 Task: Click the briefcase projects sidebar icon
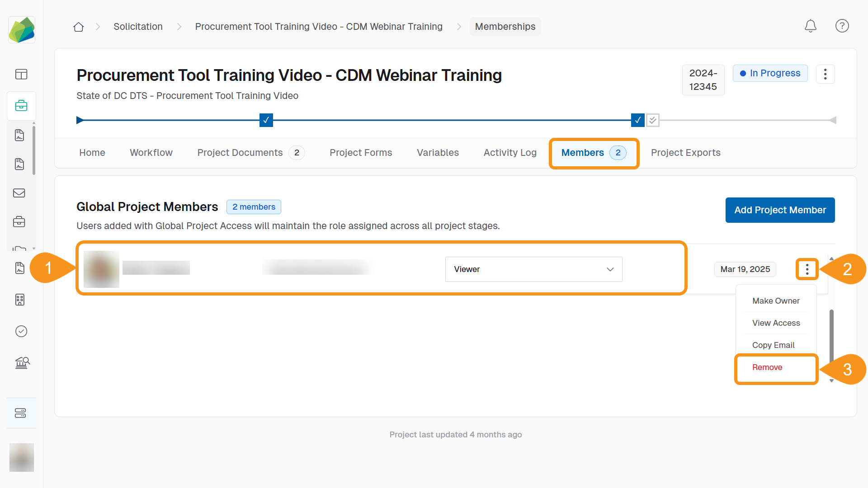21,106
